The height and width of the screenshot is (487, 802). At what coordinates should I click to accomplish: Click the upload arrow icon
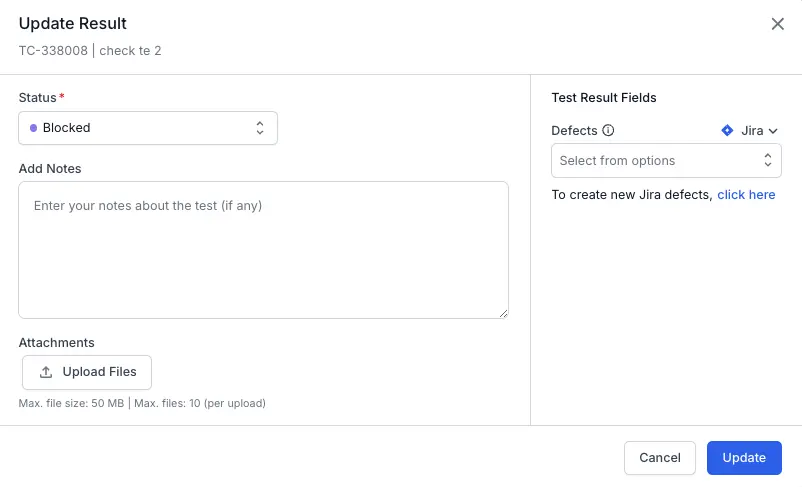click(x=46, y=372)
